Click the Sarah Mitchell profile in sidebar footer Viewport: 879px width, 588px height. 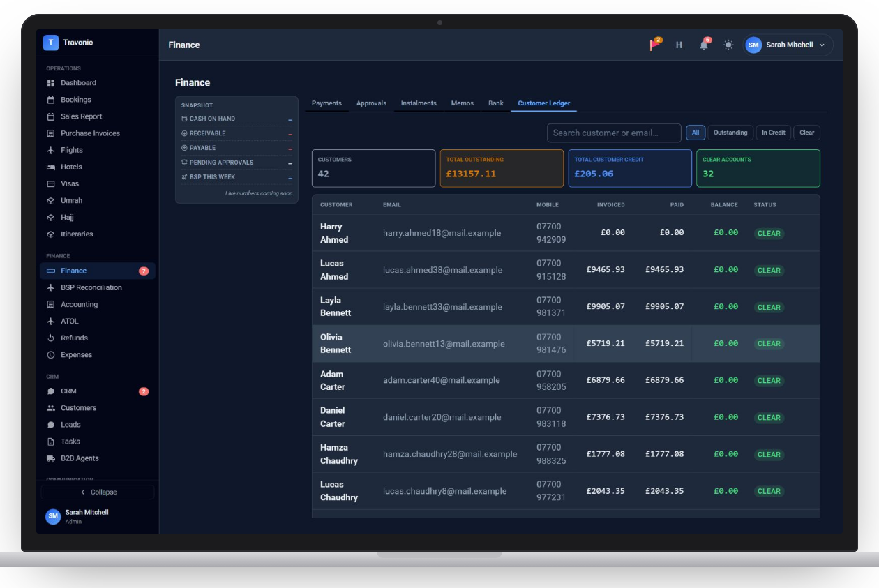(x=98, y=516)
